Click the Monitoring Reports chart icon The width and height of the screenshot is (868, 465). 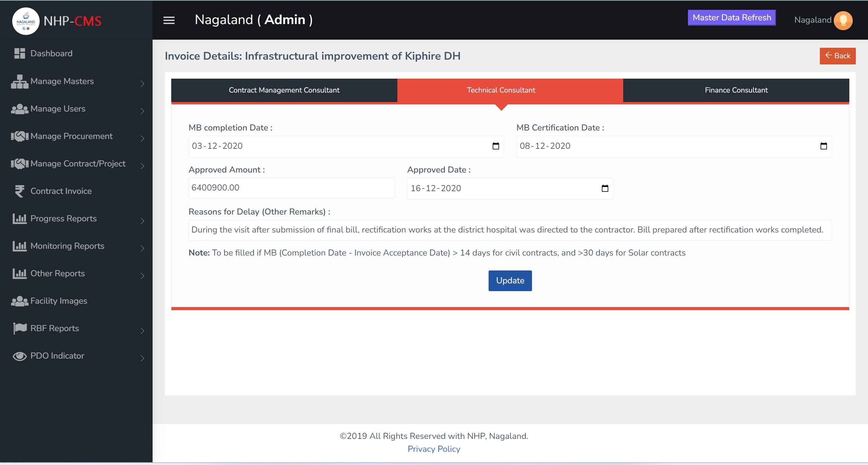click(20, 246)
